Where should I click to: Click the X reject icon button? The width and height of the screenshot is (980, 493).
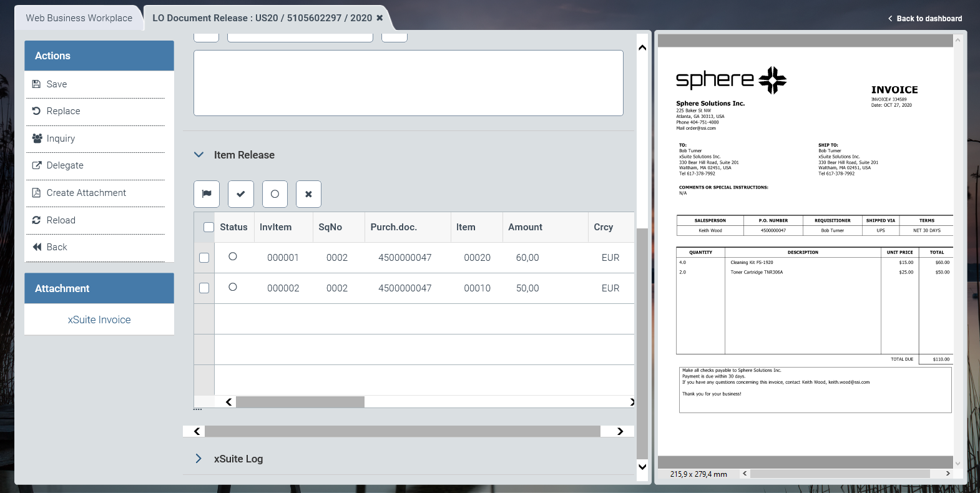coord(308,194)
